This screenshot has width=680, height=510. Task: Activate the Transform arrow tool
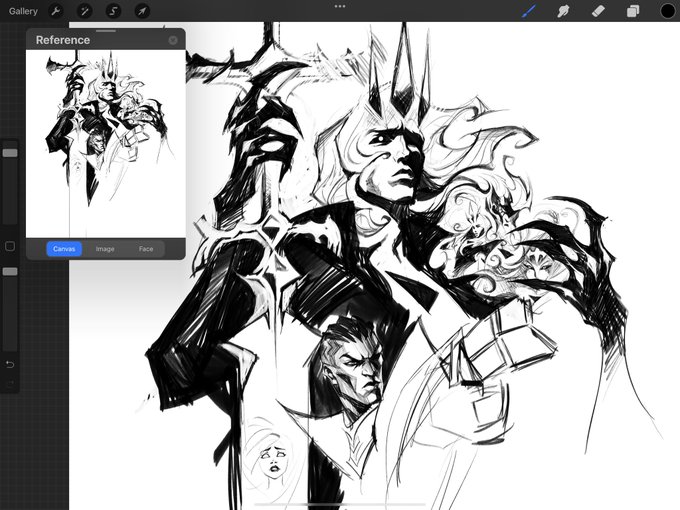142,11
